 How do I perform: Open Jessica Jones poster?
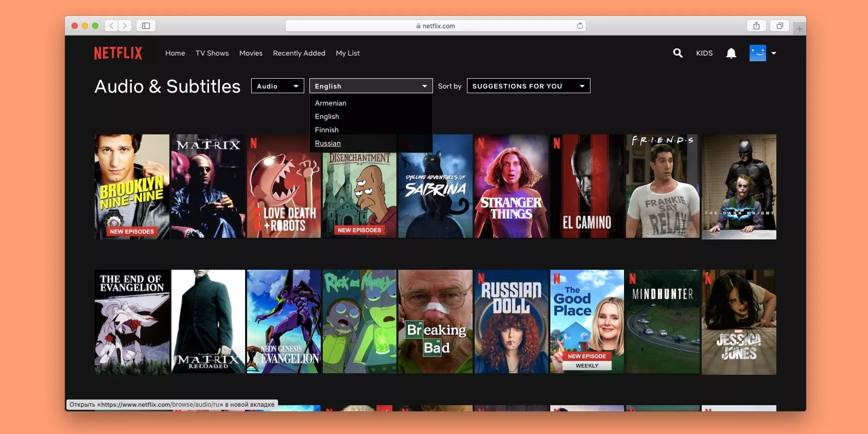pyautogui.click(x=739, y=322)
